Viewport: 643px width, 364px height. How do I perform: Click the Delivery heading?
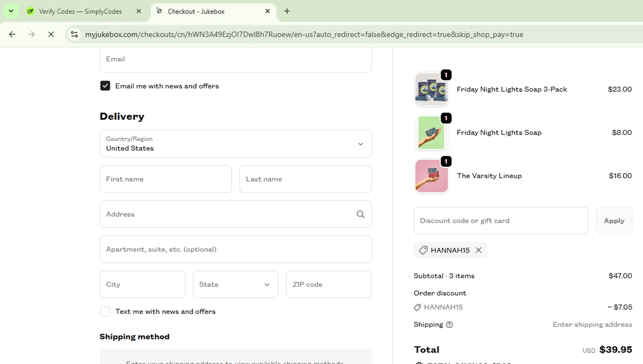point(122,116)
